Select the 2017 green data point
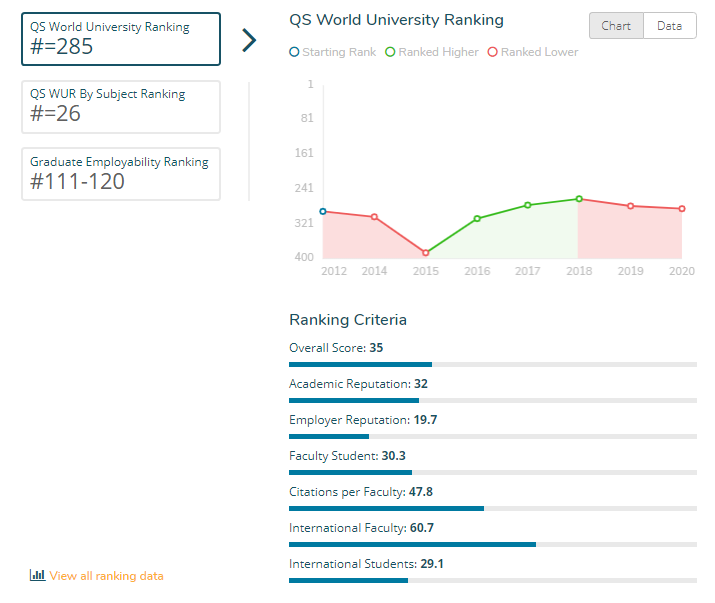715x603 pixels. click(x=528, y=205)
